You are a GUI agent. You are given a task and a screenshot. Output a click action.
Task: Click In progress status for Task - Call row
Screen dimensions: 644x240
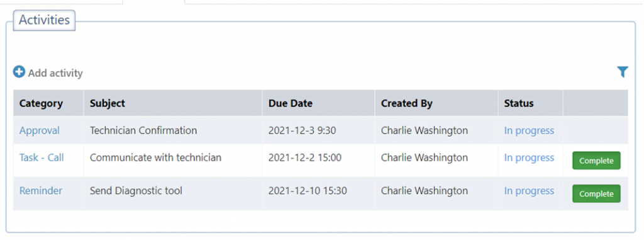click(x=529, y=157)
